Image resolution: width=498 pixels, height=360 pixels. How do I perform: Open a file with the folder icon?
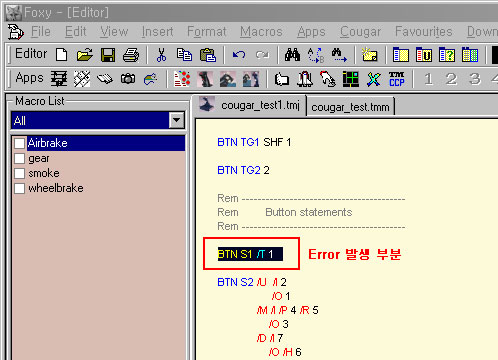tap(85, 55)
